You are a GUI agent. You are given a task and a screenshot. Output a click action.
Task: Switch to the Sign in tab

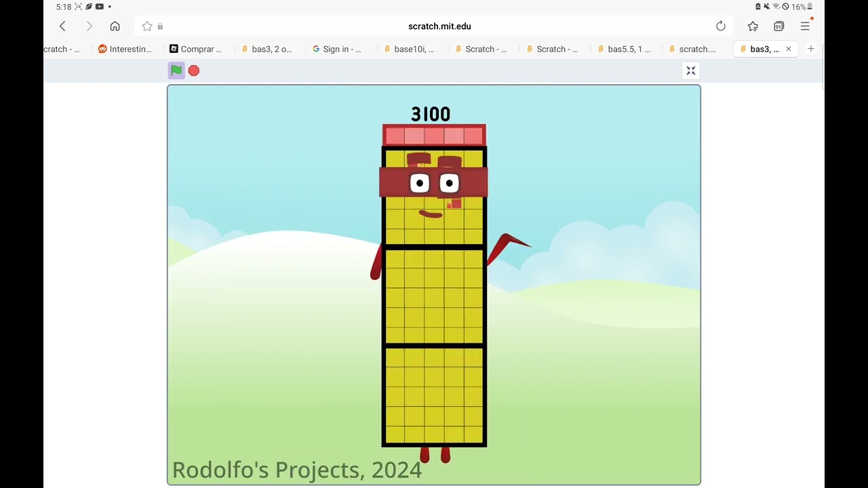338,49
